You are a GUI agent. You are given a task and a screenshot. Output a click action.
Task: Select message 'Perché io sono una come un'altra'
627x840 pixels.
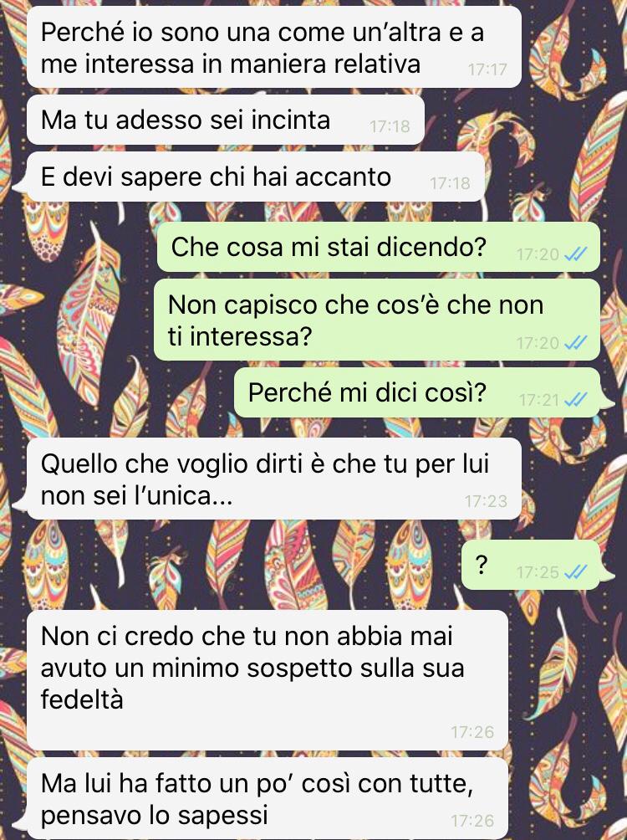tap(273, 47)
